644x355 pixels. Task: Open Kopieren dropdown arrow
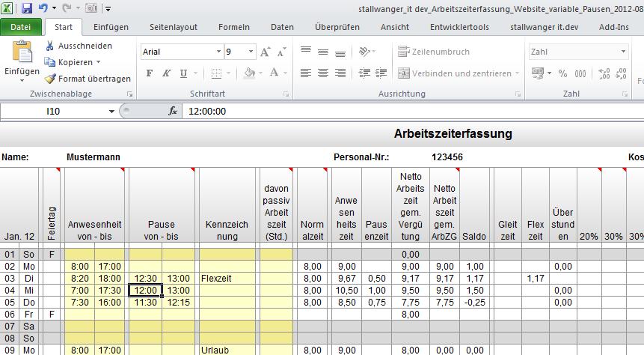pos(98,62)
